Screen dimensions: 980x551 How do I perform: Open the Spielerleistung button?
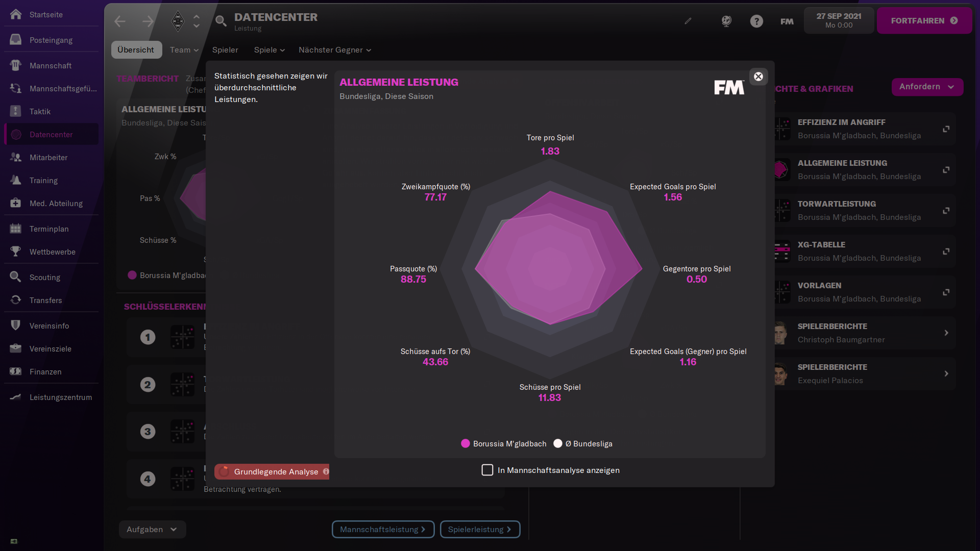pyautogui.click(x=480, y=529)
